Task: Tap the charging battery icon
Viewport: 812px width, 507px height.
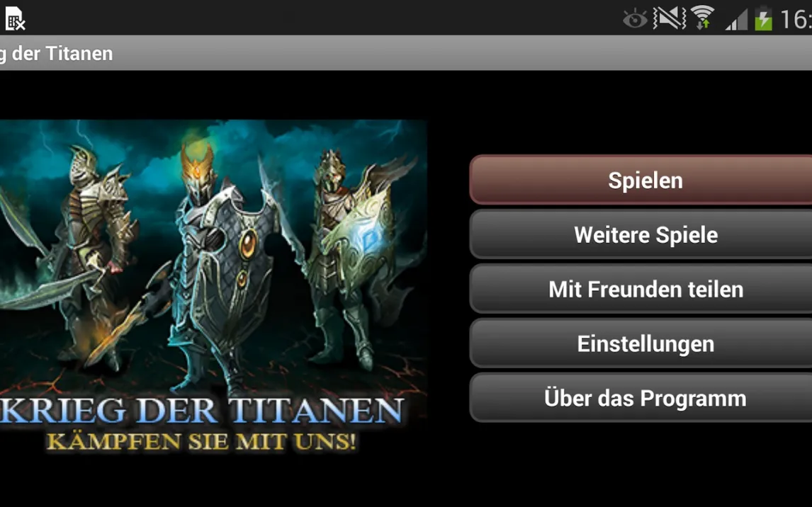Action: coord(763,19)
